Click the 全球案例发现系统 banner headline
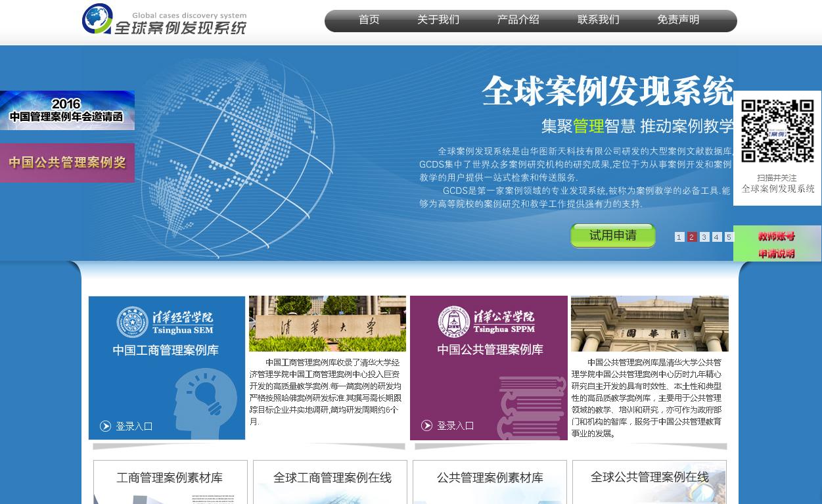 [x=608, y=91]
